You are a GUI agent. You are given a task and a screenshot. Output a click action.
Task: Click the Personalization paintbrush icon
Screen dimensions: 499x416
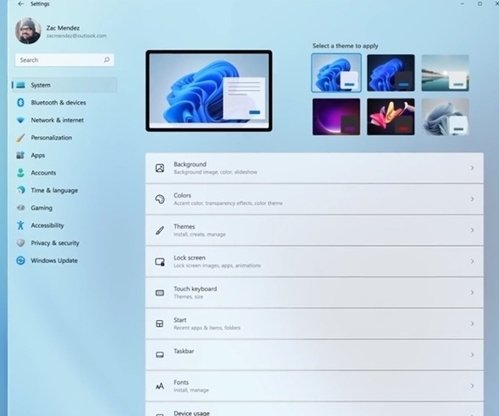pyautogui.click(x=21, y=138)
